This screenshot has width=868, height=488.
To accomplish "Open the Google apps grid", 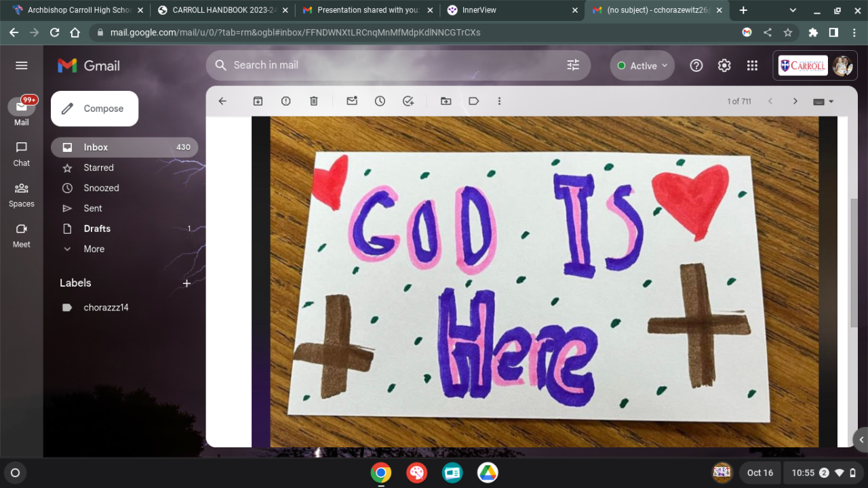I will click(x=752, y=65).
